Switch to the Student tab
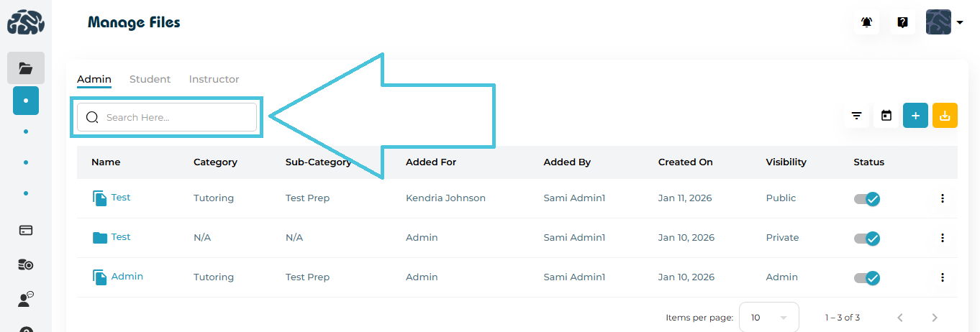 click(150, 79)
